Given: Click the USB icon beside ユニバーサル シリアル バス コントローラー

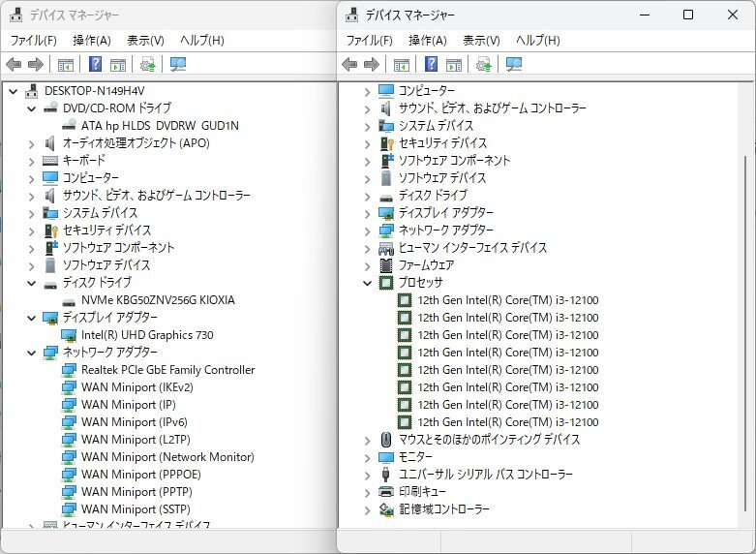Looking at the screenshot, I should pyautogui.click(x=385, y=474).
